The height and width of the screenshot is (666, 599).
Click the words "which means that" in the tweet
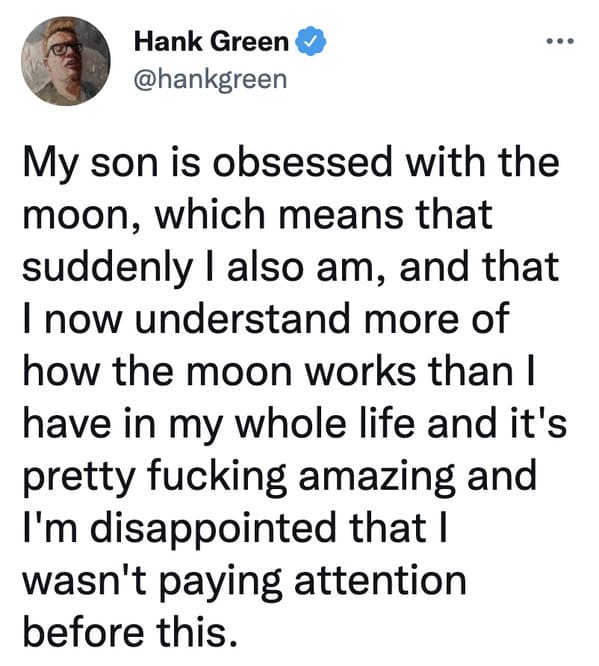[324, 215]
